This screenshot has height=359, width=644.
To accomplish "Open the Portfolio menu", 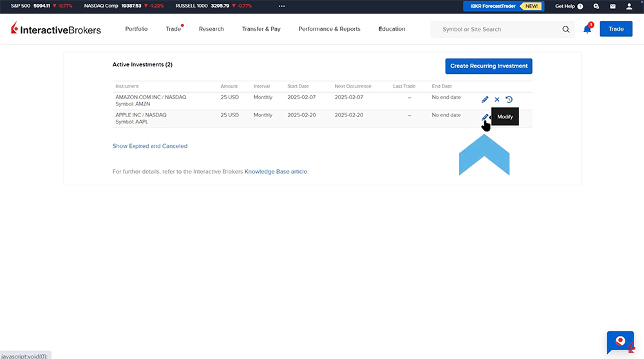I will [137, 29].
